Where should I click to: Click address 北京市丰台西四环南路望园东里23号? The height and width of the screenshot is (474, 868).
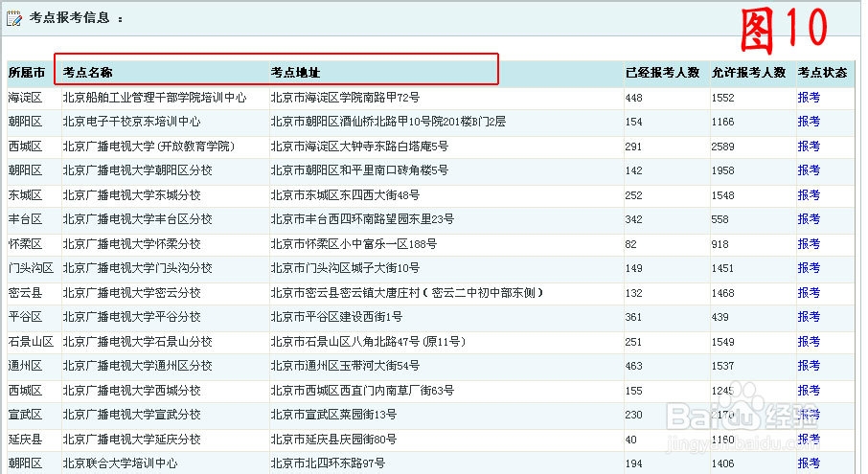362,218
